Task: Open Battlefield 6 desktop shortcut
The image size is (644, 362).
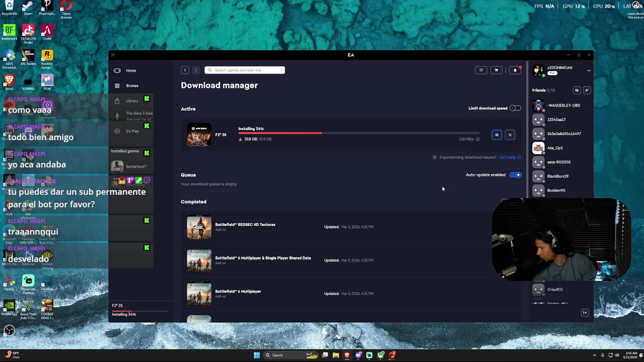Action: (9, 32)
